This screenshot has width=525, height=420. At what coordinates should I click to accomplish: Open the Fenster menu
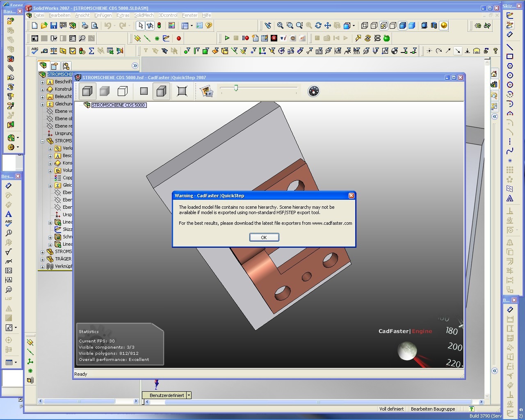[x=189, y=15]
